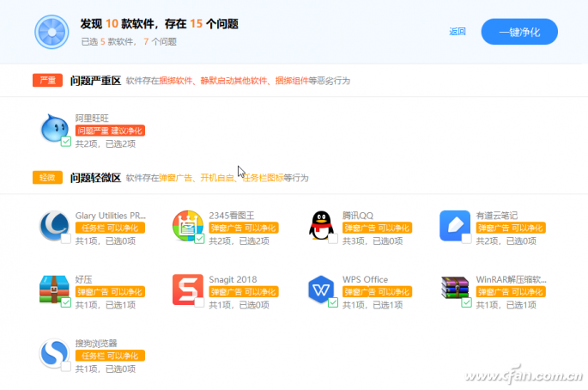Viewport: 588px width, 390px height.
Task: Click the 弹窗广告 可以净化 tag of WPS Office
Action: [x=377, y=292]
